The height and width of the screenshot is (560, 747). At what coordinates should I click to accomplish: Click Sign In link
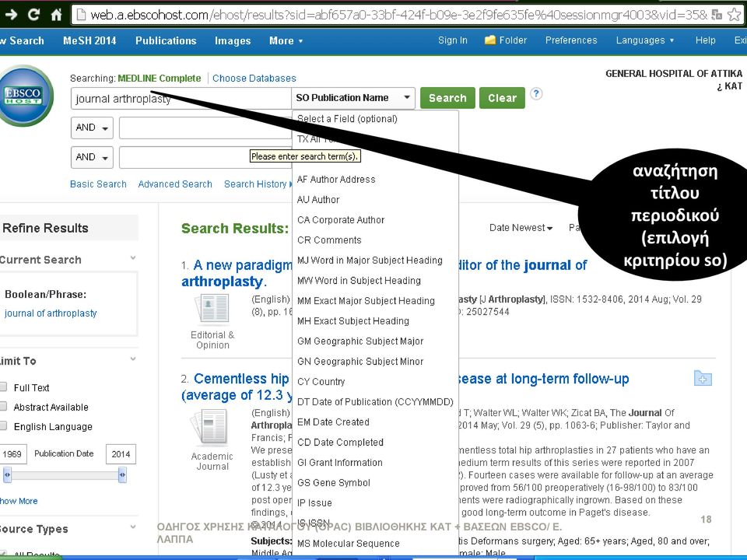pos(453,40)
